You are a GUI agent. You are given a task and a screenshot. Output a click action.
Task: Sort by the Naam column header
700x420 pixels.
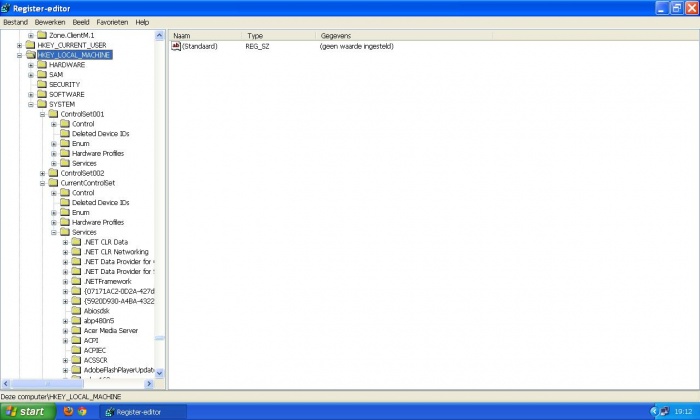click(206, 35)
